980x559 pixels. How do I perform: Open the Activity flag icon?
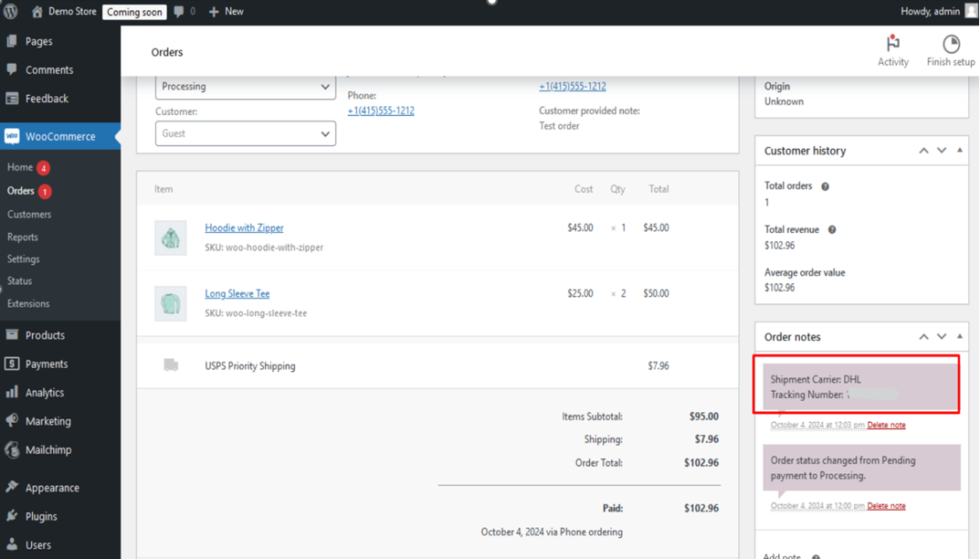tap(892, 43)
